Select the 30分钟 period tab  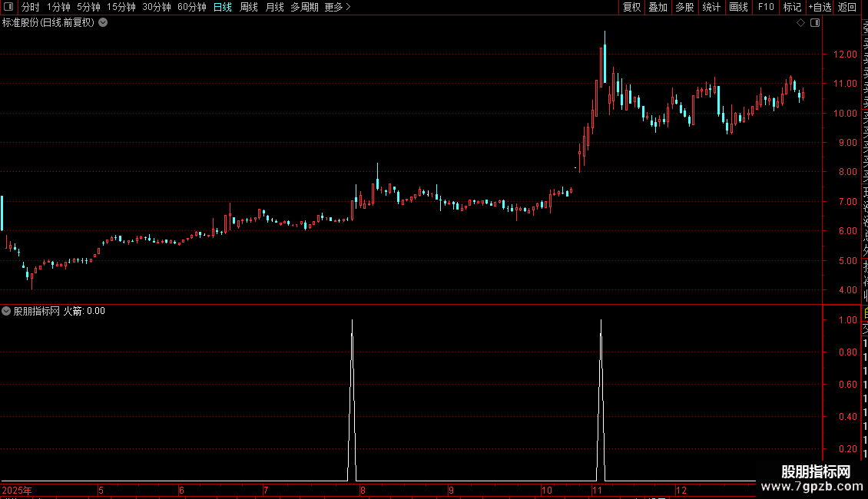(x=157, y=7)
